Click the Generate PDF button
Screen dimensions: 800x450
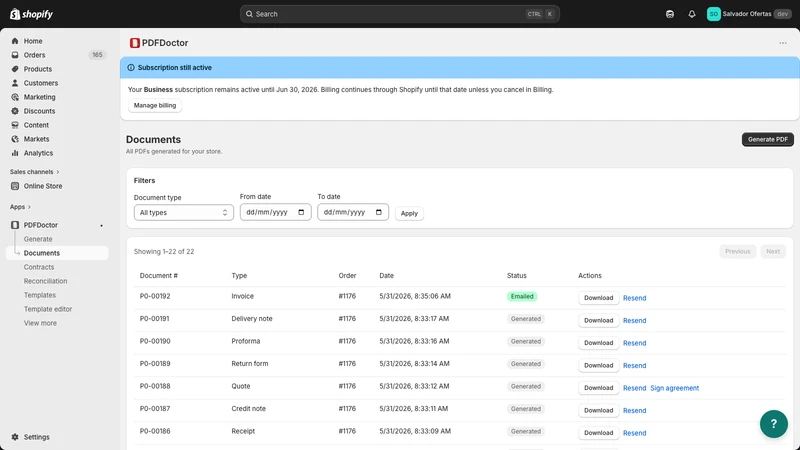(767, 139)
